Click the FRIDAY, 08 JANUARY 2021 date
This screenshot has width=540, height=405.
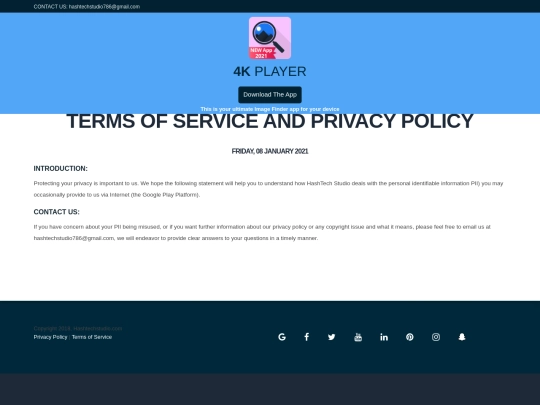coord(270,151)
